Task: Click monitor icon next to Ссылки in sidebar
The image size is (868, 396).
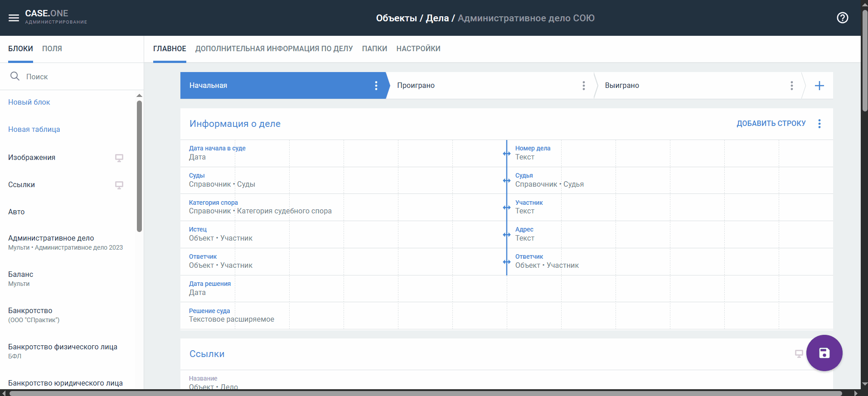Action: click(x=119, y=185)
